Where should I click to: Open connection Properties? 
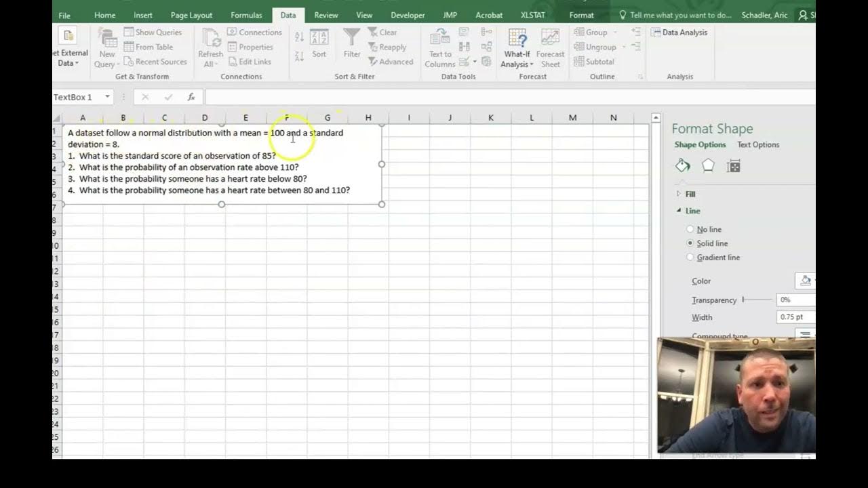pos(250,47)
